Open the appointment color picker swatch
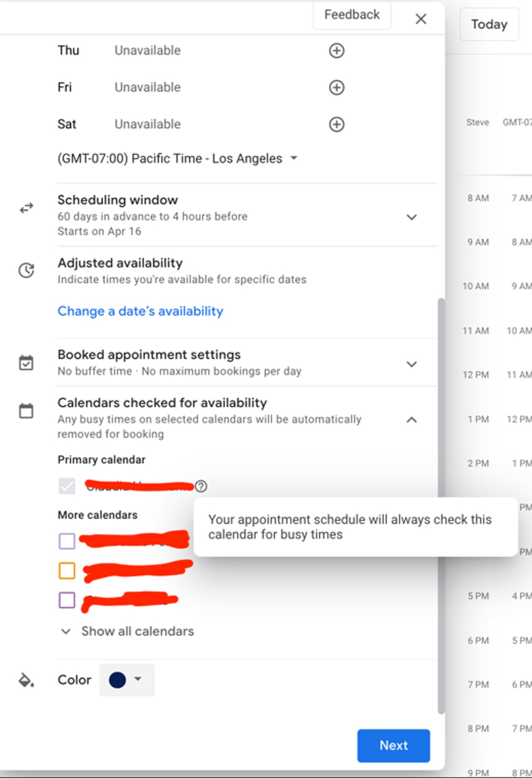This screenshot has width=532, height=778. 126,680
